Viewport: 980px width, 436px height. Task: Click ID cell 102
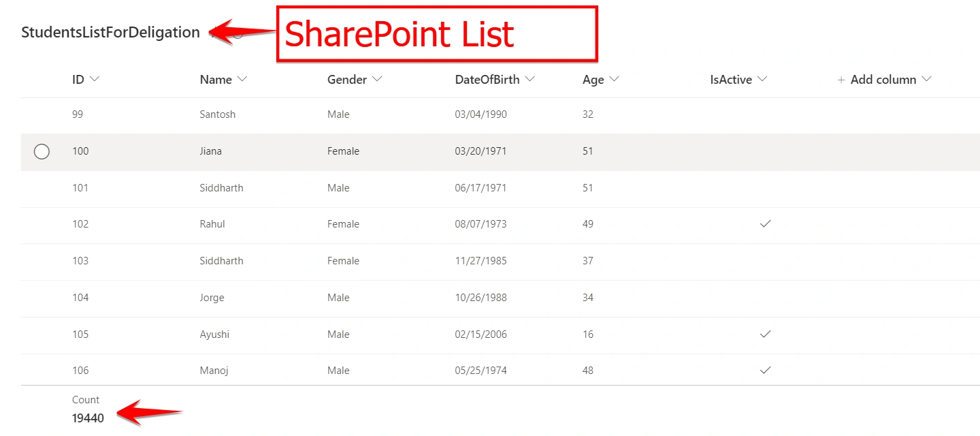pyautogui.click(x=80, y=224)
